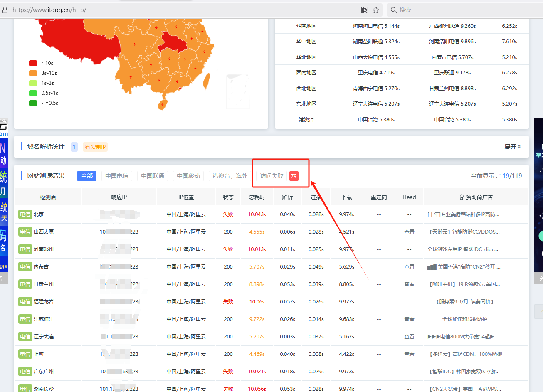Screen dimensions: 543x392
Task: Click 查看 in the 内蒙古 row
Action: [x=409, y=267]
